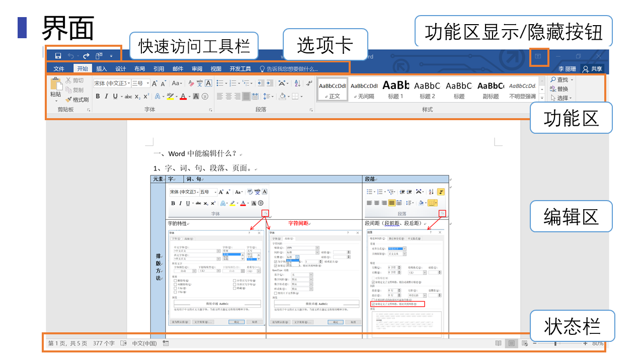The height and width of the screenshot is (362, 644).
Task: Toggle superscript formatting
Action: [146, 97]
